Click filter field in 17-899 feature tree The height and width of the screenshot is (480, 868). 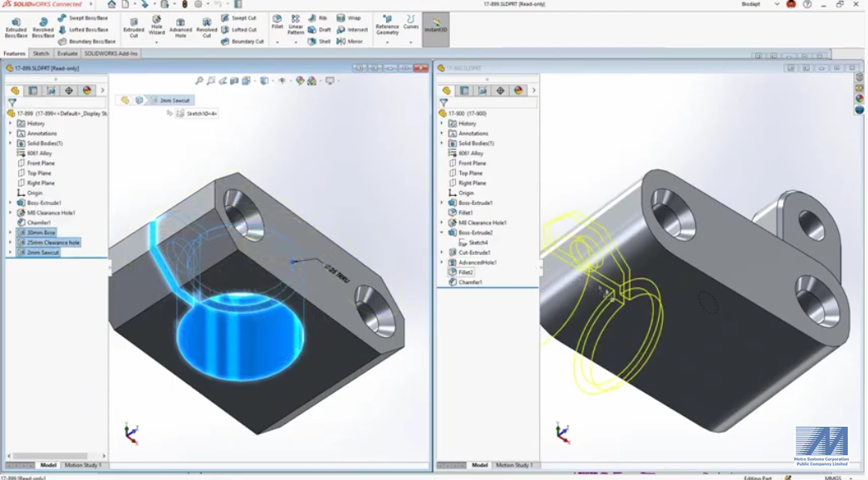pyautogui.click(x=56, y=103)
